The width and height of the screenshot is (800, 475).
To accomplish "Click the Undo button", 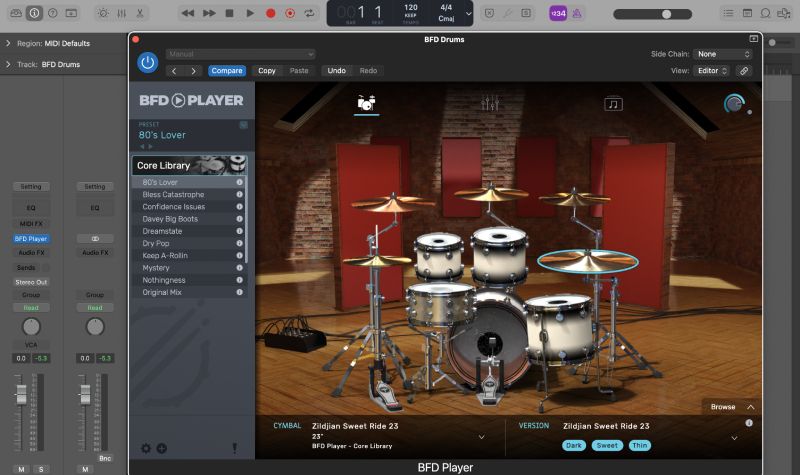I will point(336,71).
